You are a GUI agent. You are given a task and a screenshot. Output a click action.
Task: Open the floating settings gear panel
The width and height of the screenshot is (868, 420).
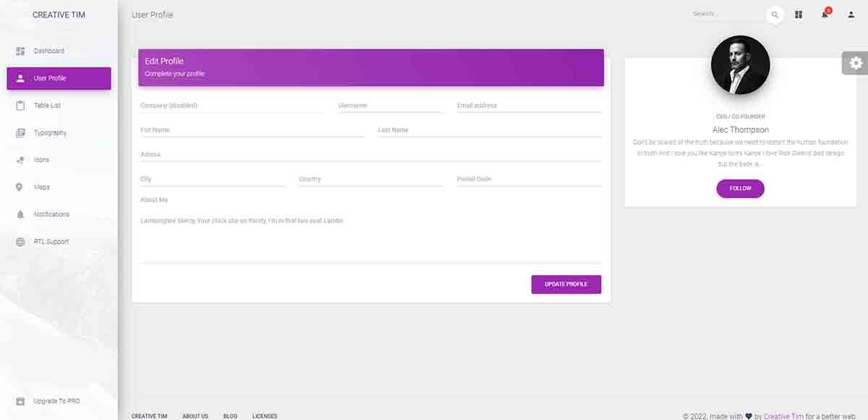point(856,63)
